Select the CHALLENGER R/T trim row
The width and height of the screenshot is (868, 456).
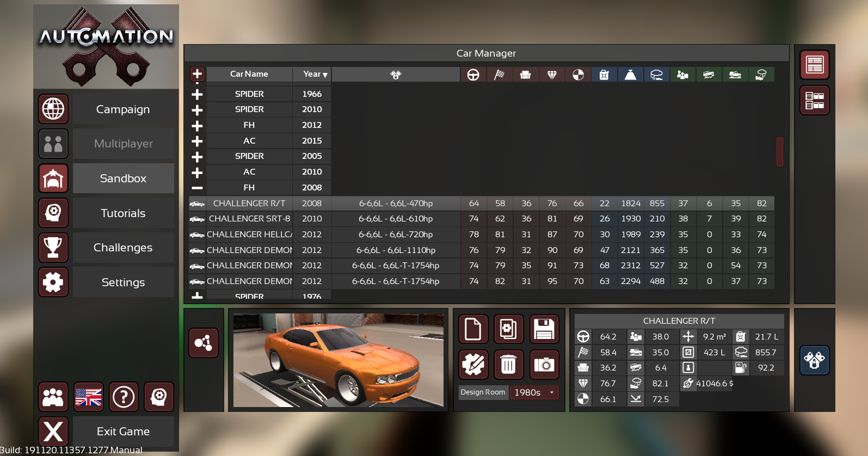[x=481, y=204]
